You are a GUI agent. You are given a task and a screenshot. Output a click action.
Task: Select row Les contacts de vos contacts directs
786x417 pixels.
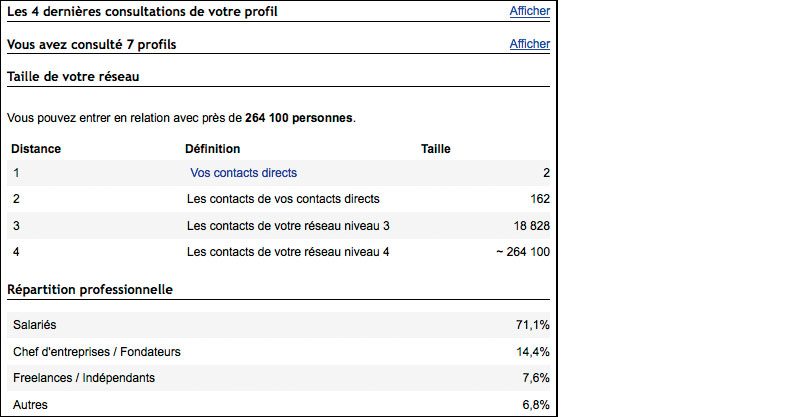click(x=279, y=199)
